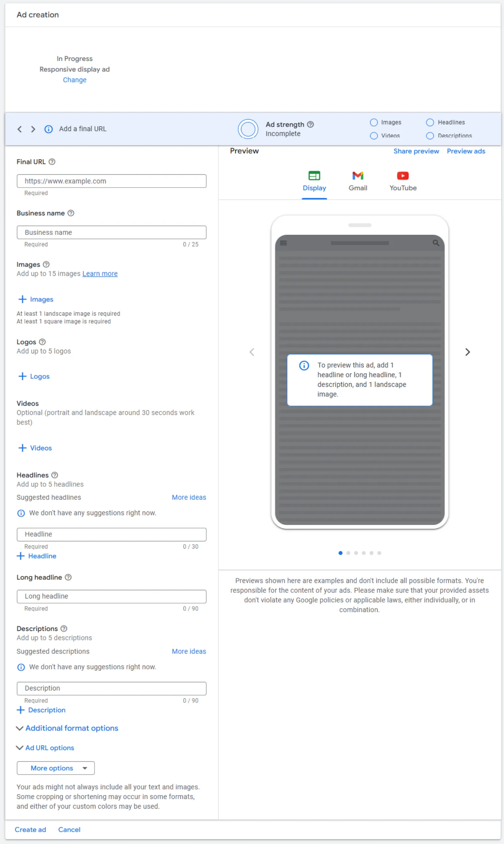The image size is (504, 844).
Task: Click Create ad button
Action: (x=30, y=830)
